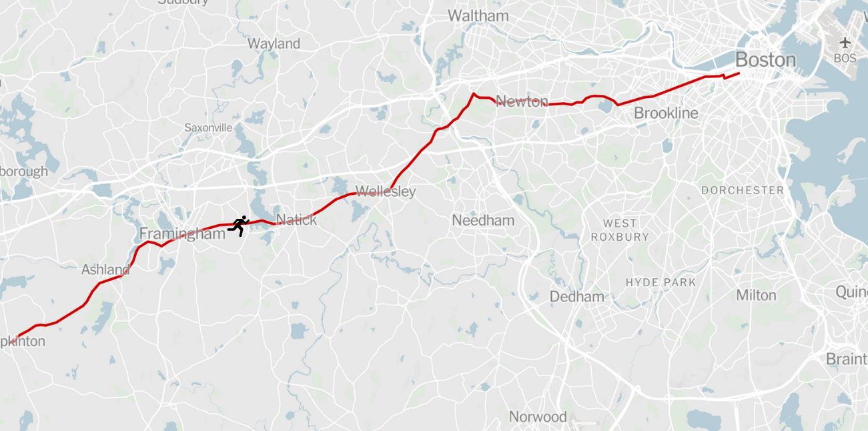Click the BOS airport code label
The image size is (868, 431).
(x=845, y=58)
